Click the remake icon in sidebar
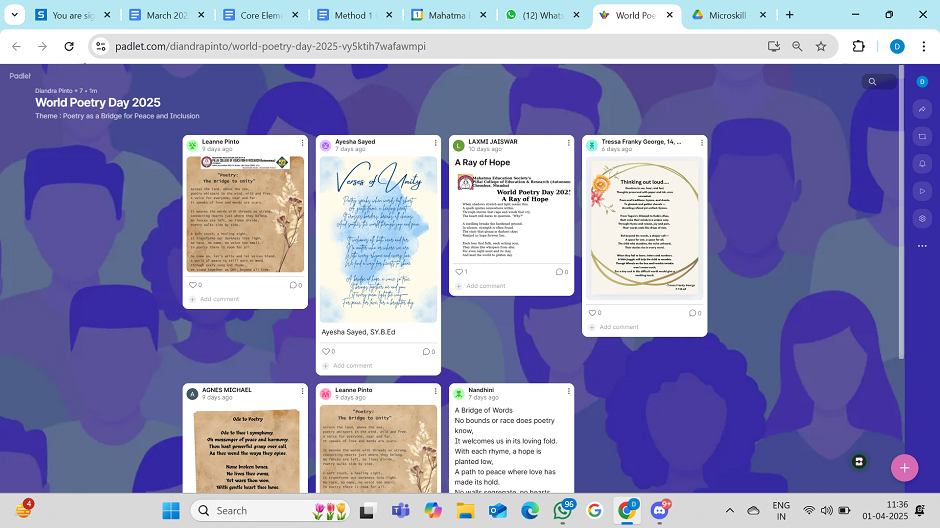940x528 pixels. click(922, 136)
